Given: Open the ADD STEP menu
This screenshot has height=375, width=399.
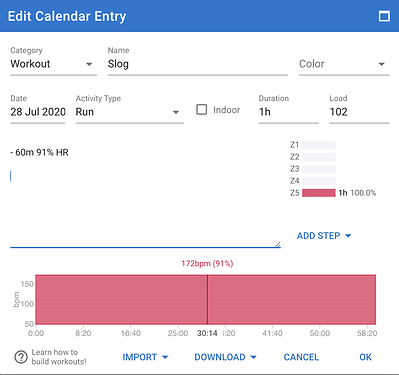Looking at the screenshot, I should click(x=324, y=236).
